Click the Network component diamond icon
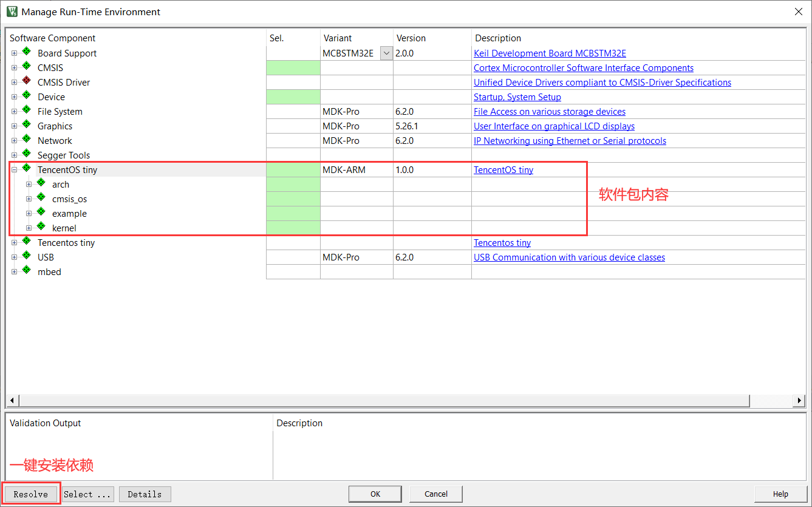 (26, 140)
